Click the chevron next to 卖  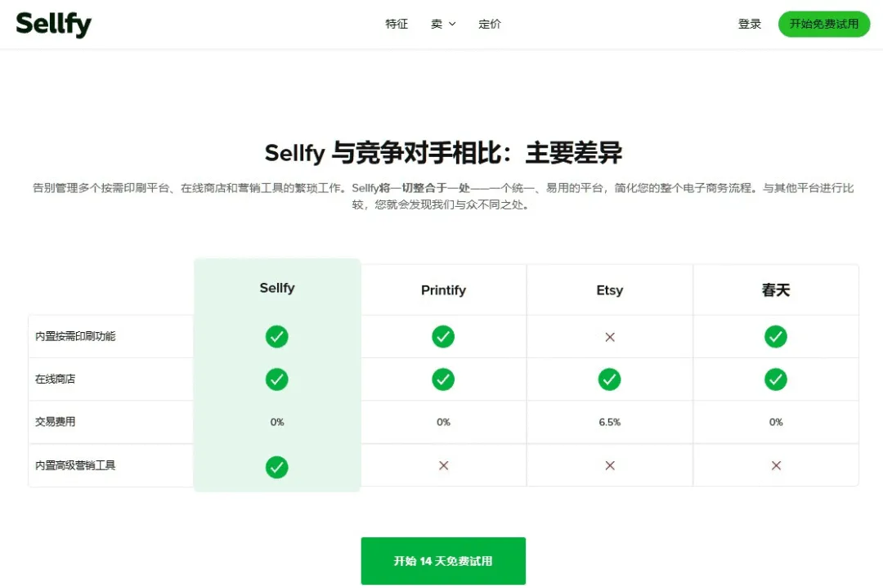coord(451,25)
